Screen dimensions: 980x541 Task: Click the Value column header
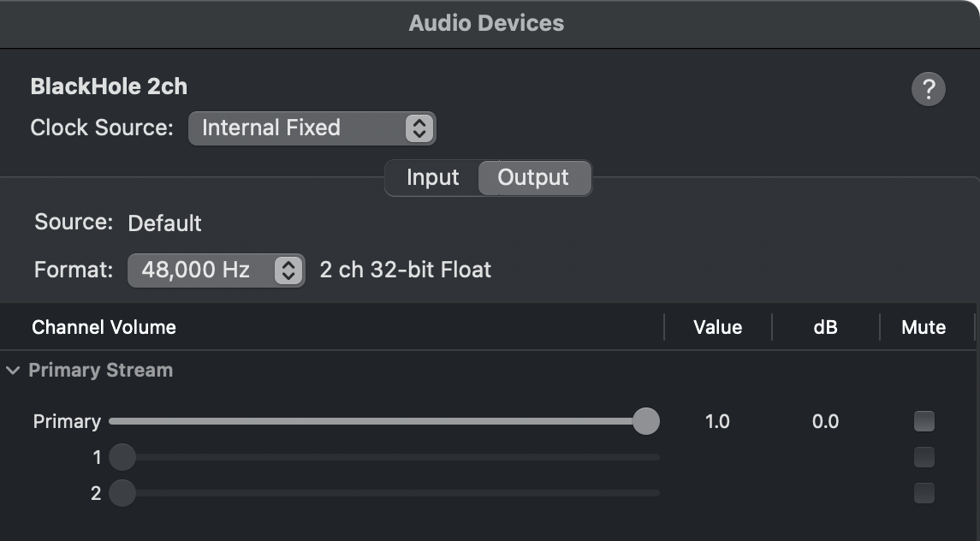pos(717,327)
